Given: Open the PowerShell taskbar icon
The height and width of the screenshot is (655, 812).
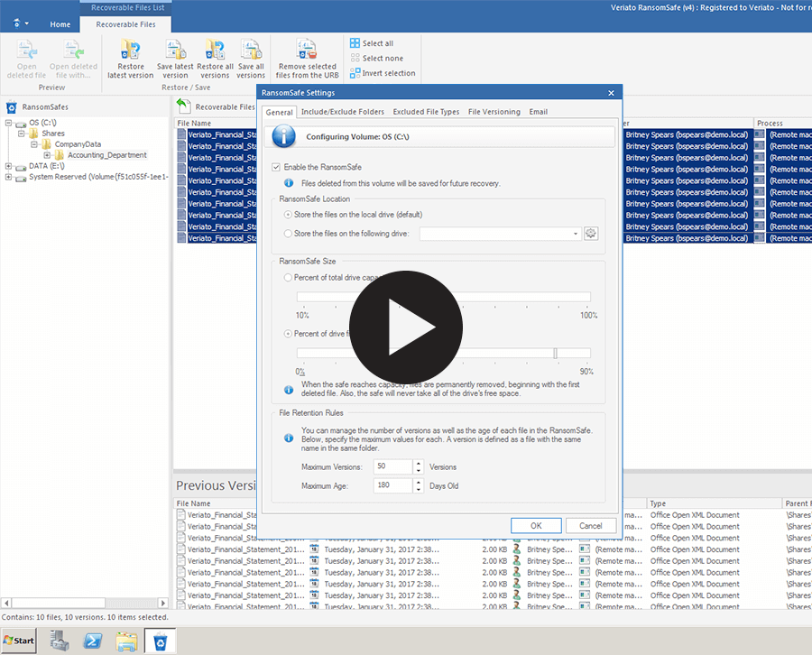Looking at the screenshot, I should (92, 641).
